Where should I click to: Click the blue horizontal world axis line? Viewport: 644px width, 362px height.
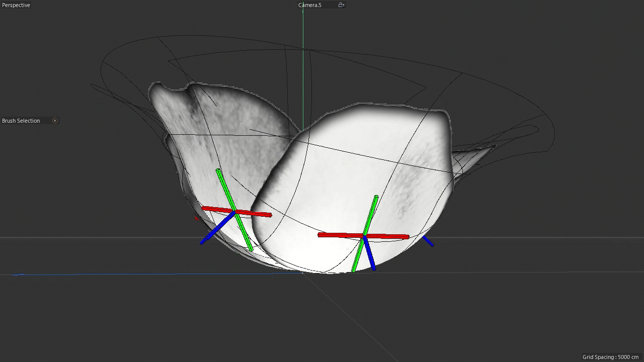tap(151, 274)
